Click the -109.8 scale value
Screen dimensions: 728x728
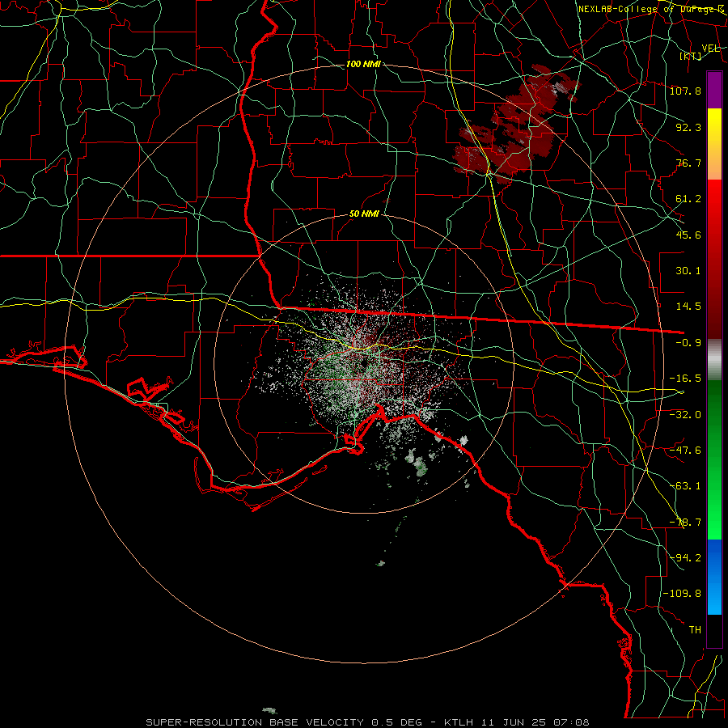point(682,594)
